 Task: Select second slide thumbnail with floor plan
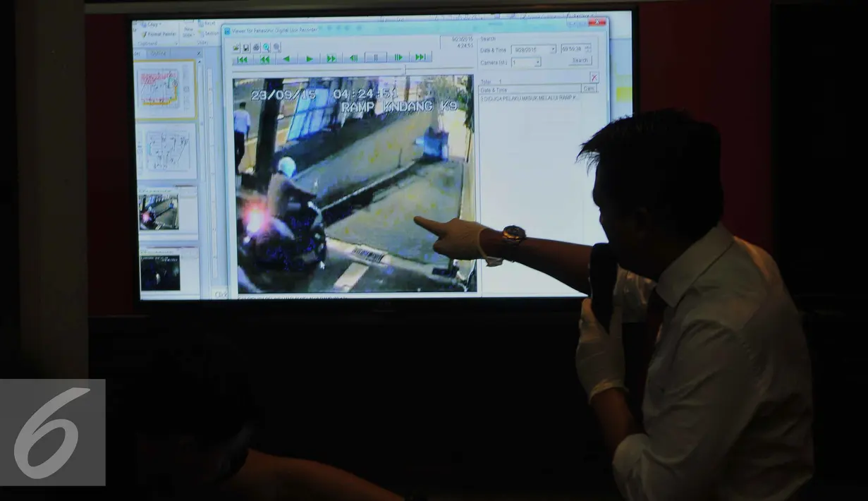[x=166, y=150]
